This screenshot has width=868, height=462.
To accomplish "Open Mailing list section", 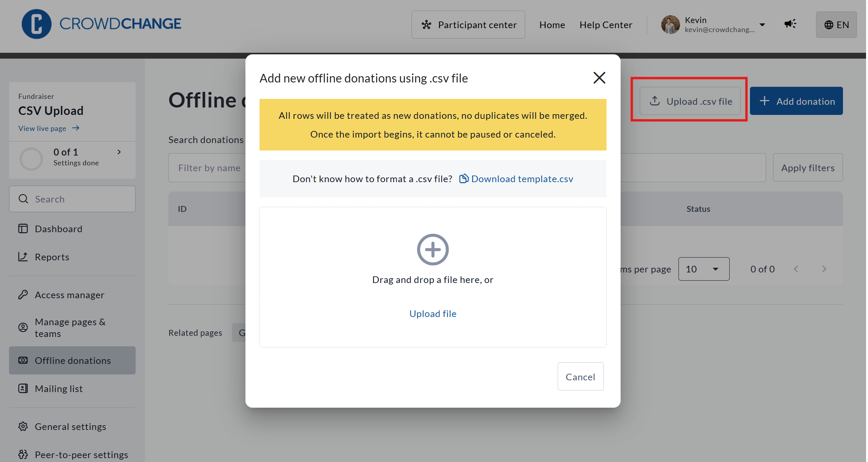I will 59,389.
